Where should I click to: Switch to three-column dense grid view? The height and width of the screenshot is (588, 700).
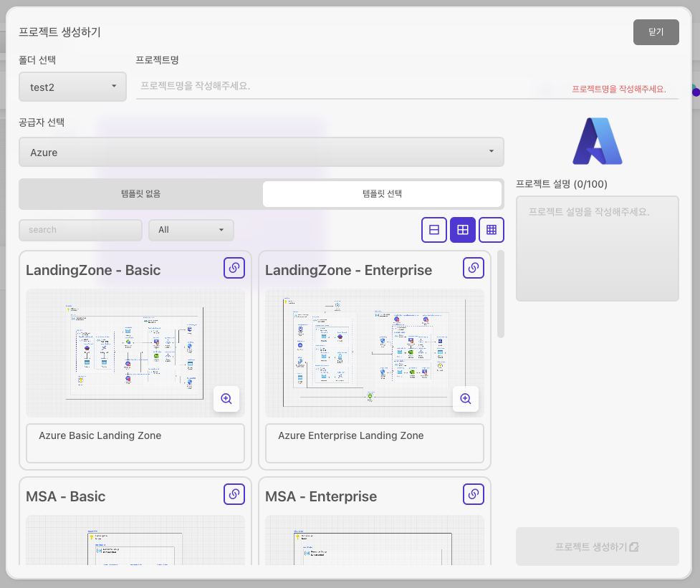[492, 230]
